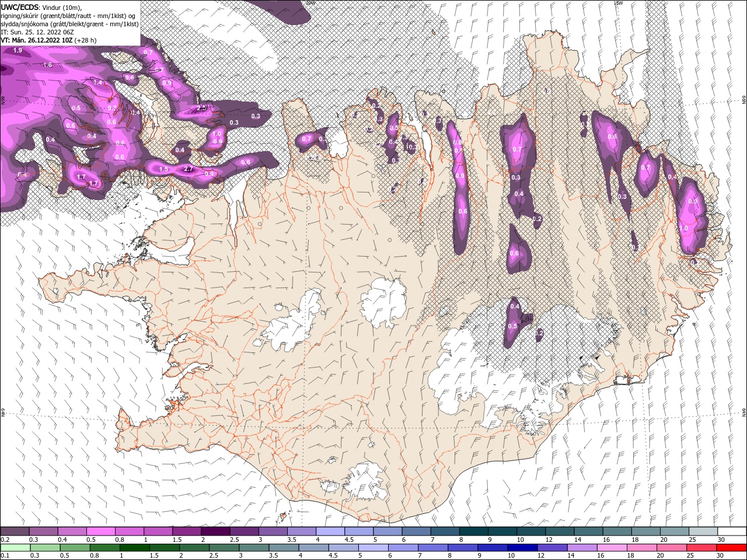Click the "UWC/ECDS" title in the header box
Image resolution: width=747 pixels, height=560 pixels.
(x=19, y=7)
